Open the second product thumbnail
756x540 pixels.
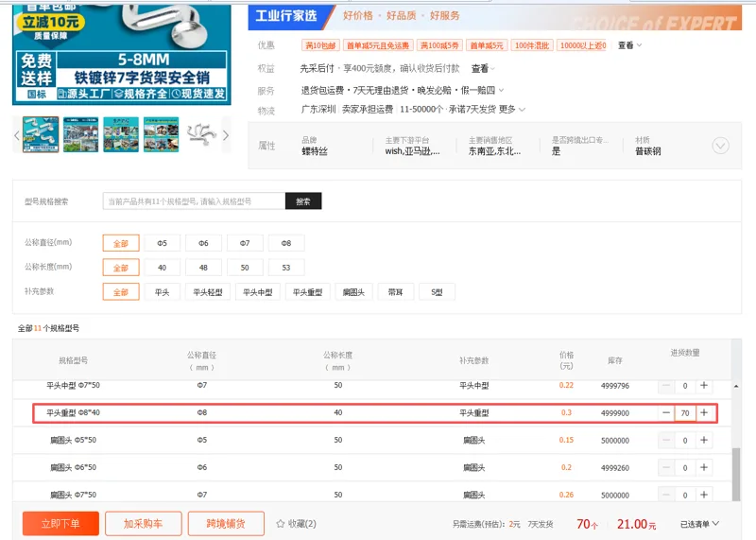81,134
